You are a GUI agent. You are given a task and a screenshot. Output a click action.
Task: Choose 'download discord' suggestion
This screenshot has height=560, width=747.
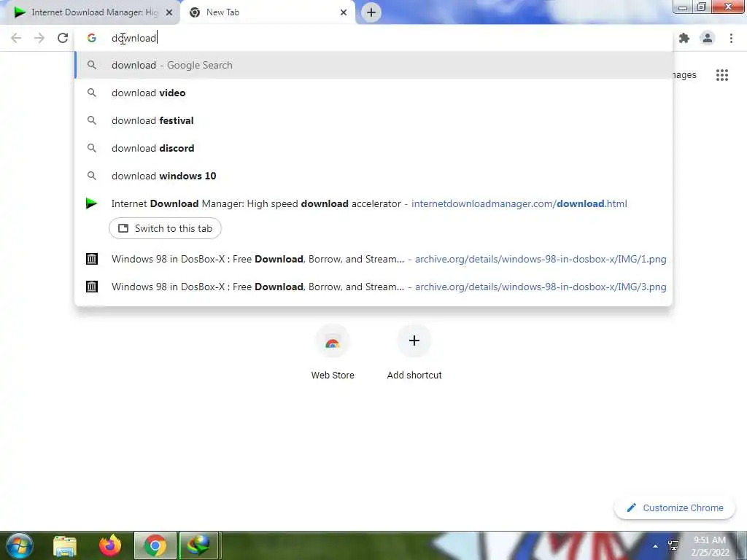point(374,148)
